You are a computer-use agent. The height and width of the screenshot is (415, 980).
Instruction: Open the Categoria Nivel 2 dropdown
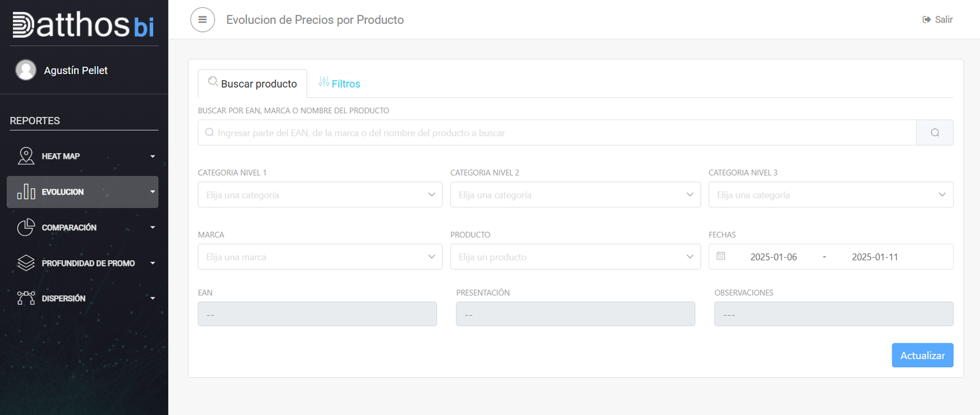tap(575, 195)
